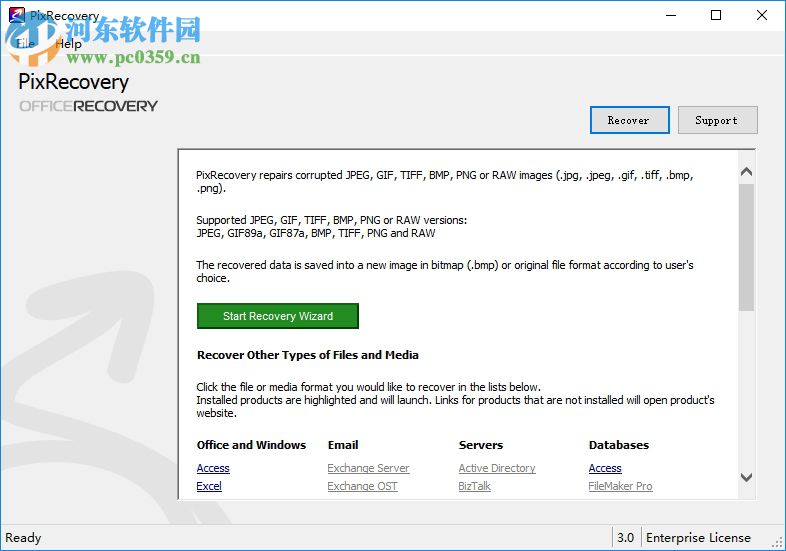This screenshot has width=786, height=551.
Task: Close the PixRecovery window
Action: pyautogui.click(x=762, y=16)
